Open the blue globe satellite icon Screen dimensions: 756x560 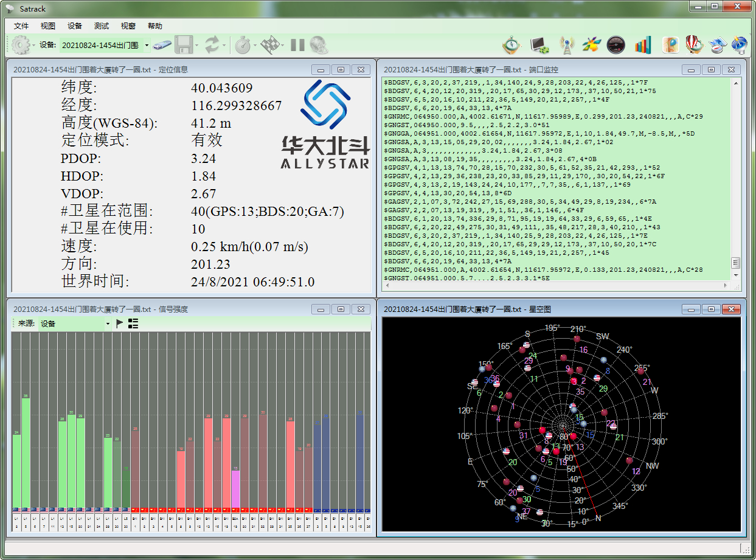(x=740, y=45)
